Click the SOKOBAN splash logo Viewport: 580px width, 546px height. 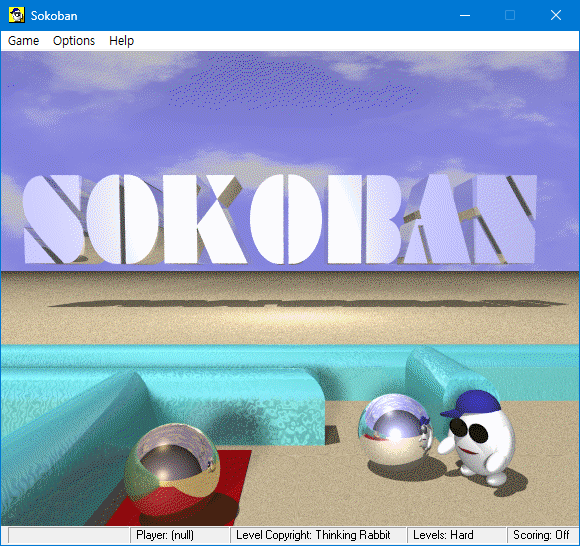point(280,219)
